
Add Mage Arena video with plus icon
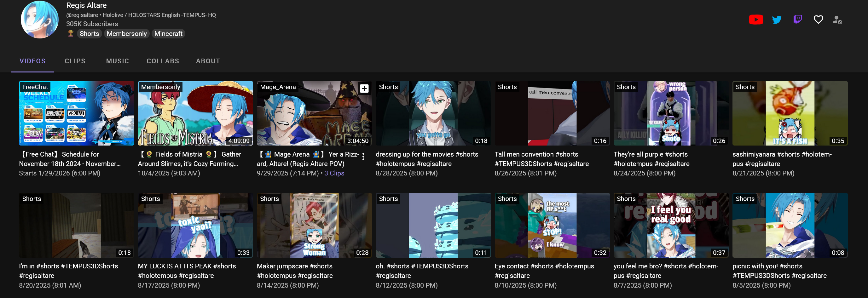point(364,89)
